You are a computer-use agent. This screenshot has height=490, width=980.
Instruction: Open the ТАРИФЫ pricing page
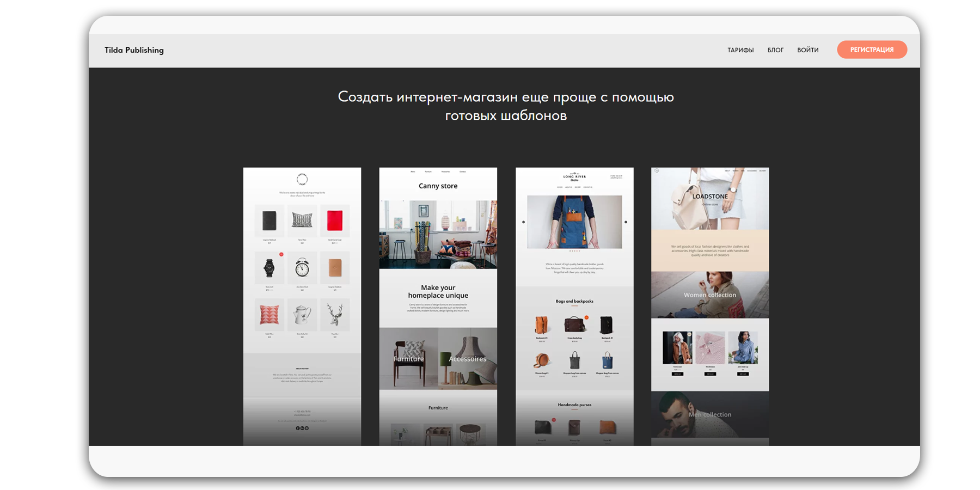[740, 50]
